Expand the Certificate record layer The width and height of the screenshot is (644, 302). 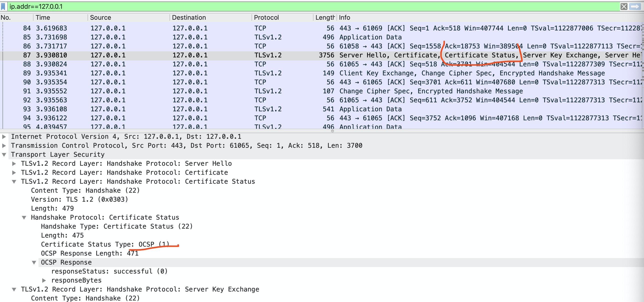(x=14, y=172)
